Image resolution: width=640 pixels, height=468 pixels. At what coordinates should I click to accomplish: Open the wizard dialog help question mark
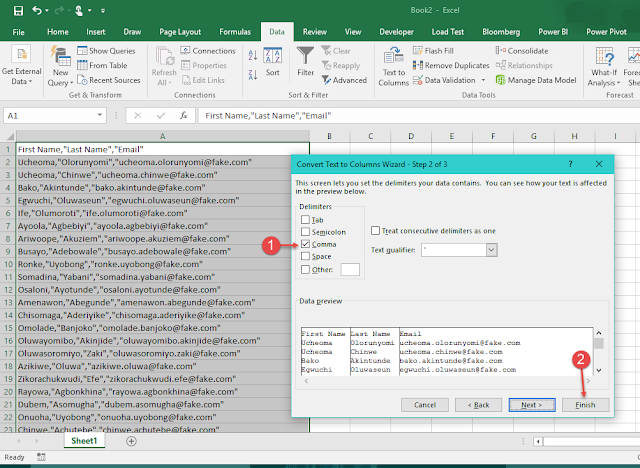tap(571, 164)
